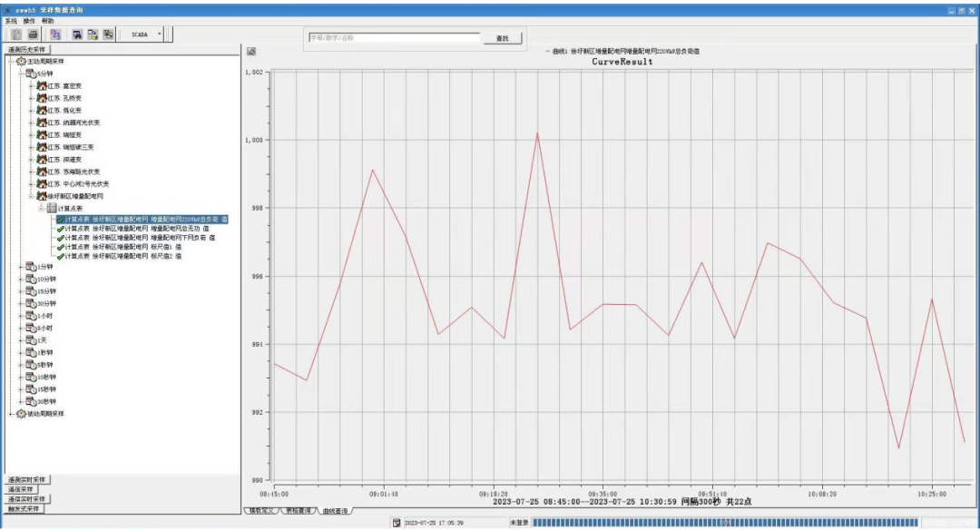Viewport: 980px width, 530px height.
Task: Click the toolbar icon just left of SCADA
Action: 108,34
